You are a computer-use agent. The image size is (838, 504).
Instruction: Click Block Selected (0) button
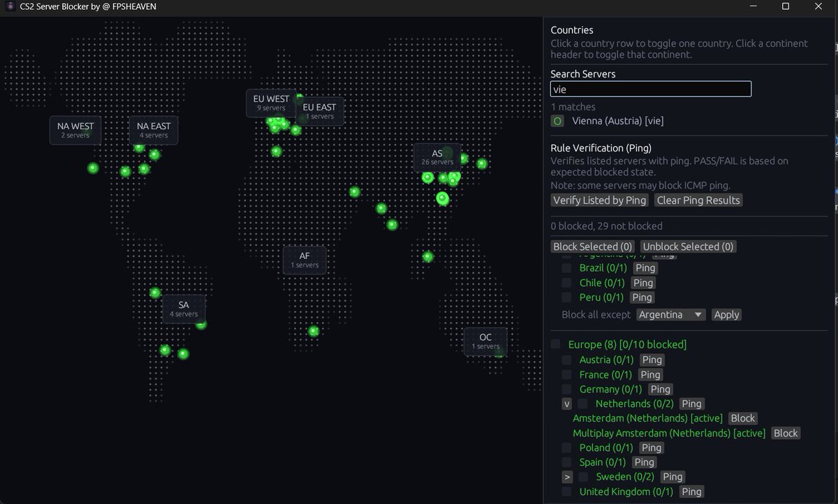pos(593,246)
